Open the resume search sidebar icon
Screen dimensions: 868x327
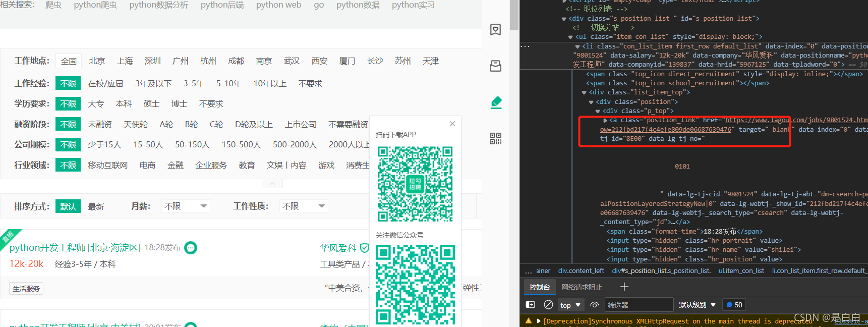[496, 30]
